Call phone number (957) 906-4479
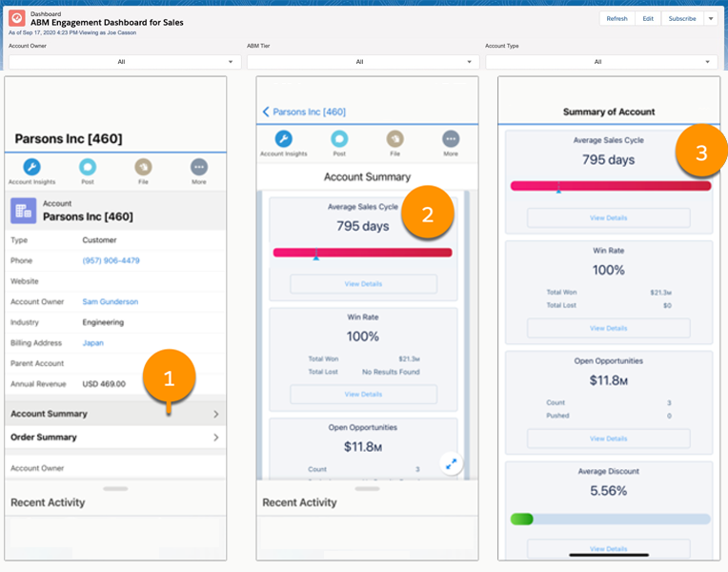Image resolution: width=728 pixels, height=572 pixels. [x=111, y=260]
